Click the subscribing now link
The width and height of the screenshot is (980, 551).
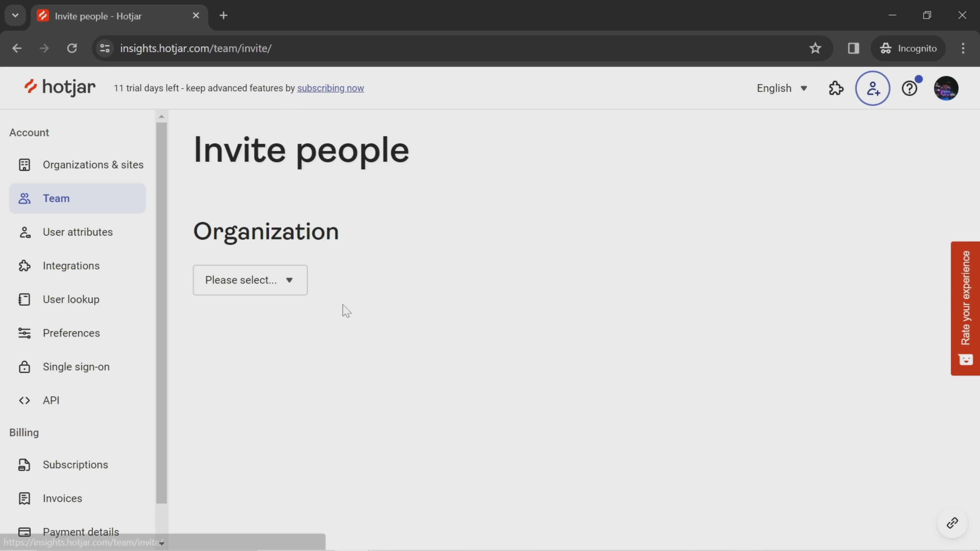pyautogui.click(x=330, y=87)
